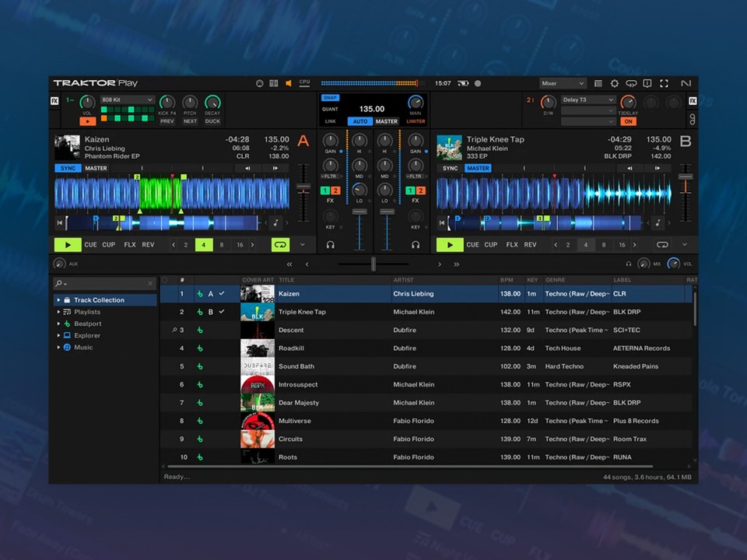Click the Deck A channel volume fader
747x560 pixels.
coord(359,212)
